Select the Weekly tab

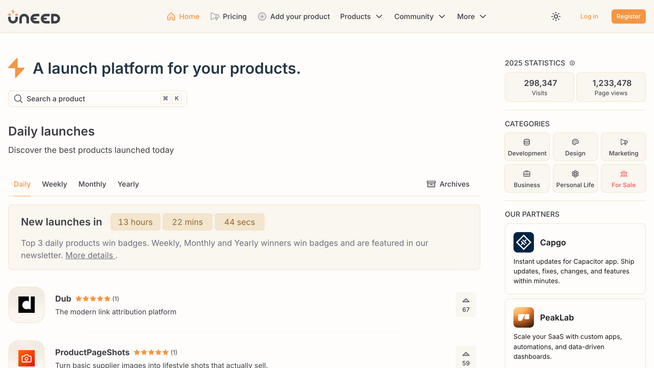[54, 184]
